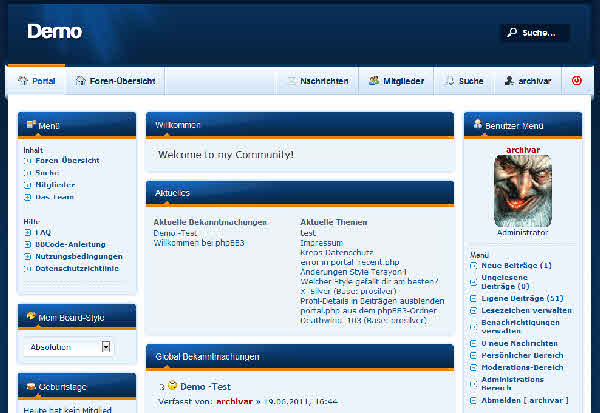Go to Lesezeichen verwalten
600x413 pixels.
coord(525,310)
